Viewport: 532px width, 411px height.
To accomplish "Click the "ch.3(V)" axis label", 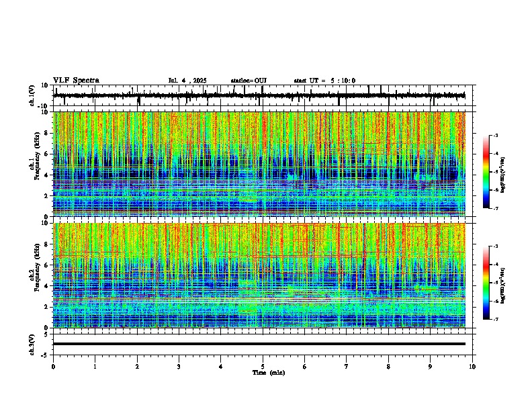I will 32,345.
